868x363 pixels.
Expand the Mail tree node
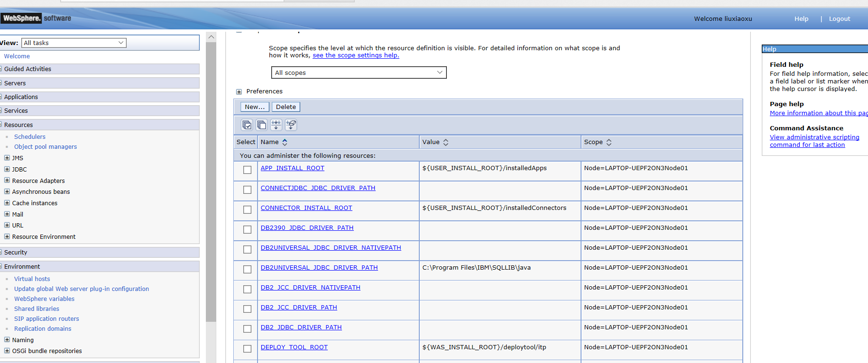(7, 214)
